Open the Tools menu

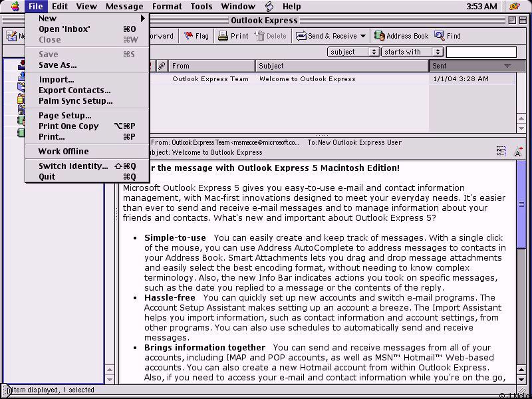coord(201,6)
